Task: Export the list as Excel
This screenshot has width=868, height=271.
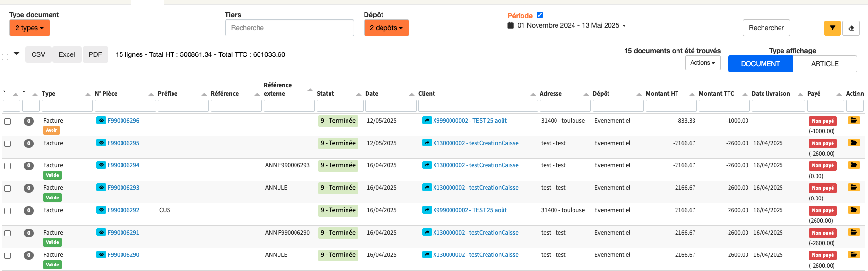Action: point(67,54)
